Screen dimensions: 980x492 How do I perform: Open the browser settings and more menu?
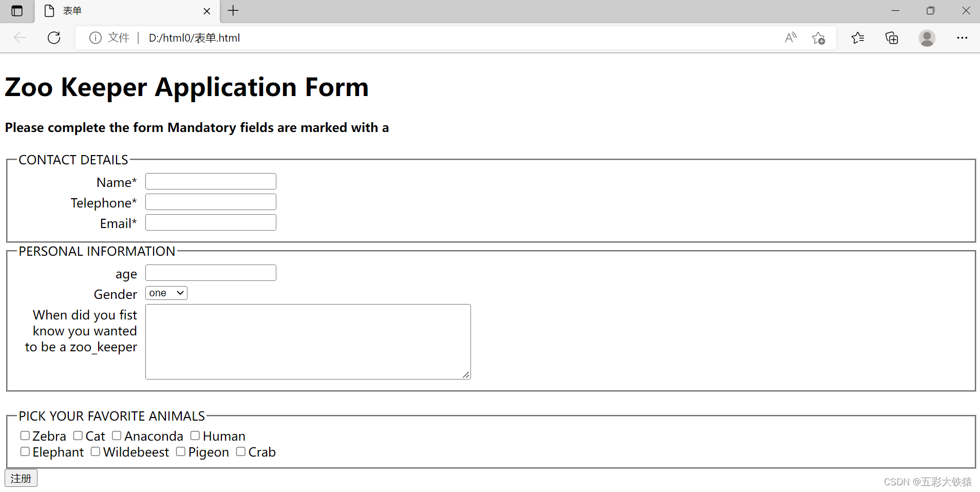click(x=962, y=38)
